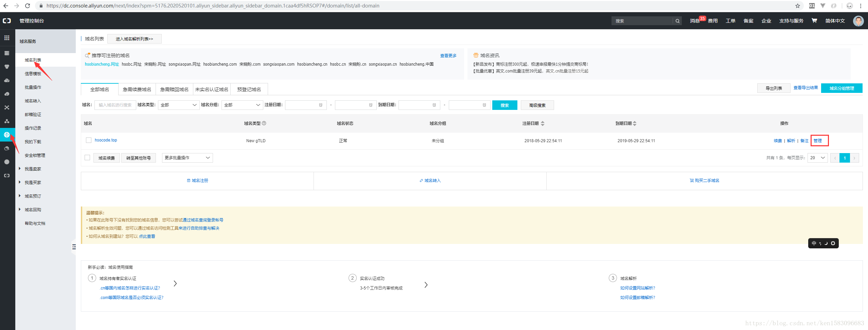Image resolution: width=868 pixels, height=330 pixels.
Task: Click 域名注册 link
Action: tap(198, 181)
